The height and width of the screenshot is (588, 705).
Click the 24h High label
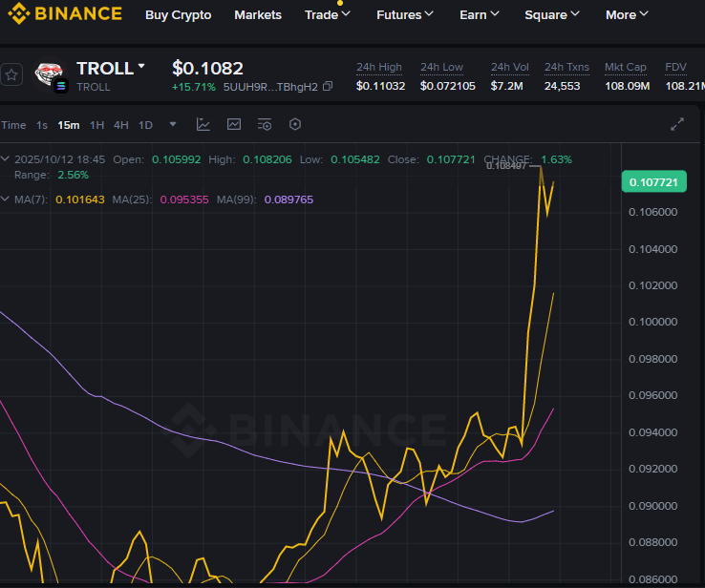click(379, 67)
